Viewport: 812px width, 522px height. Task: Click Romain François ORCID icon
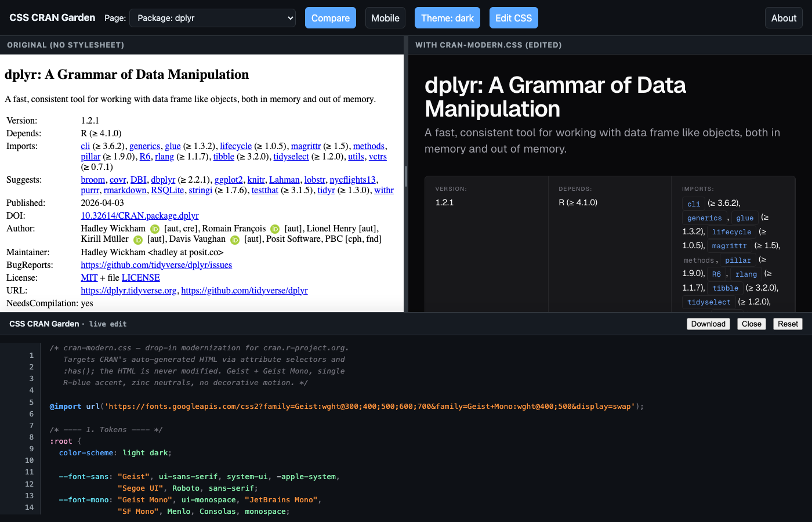click(x=275, y=229)
